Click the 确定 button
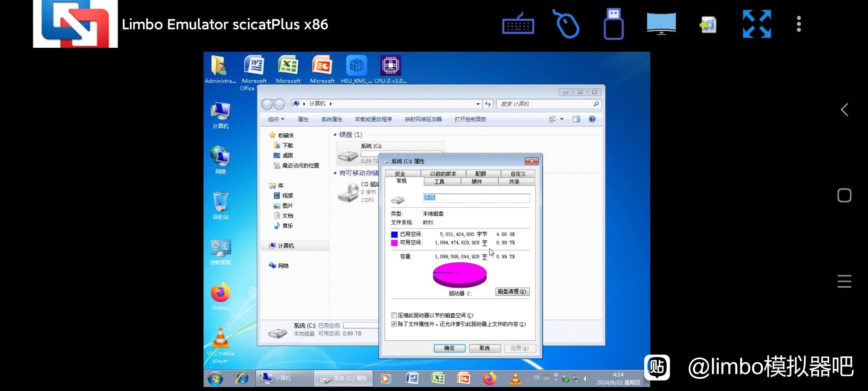 (450, 348)
